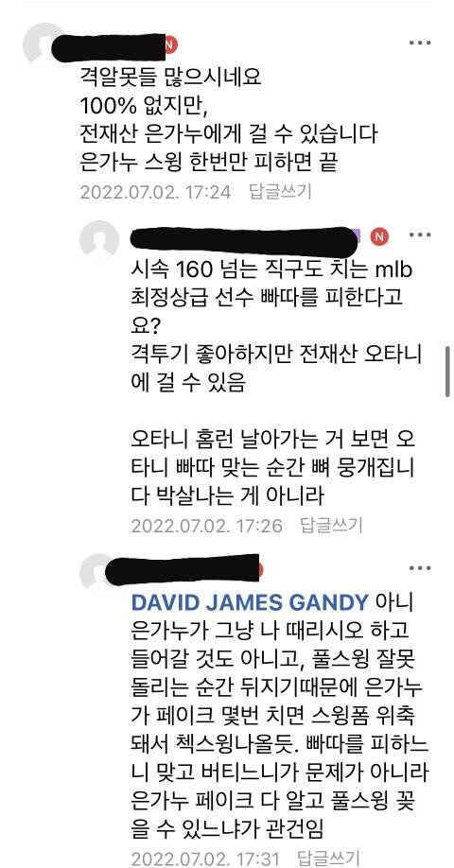Click the 2022.07.02. 17:24 timestamp
This screenshot has height=868, width=454.
pyautogui.click(x=155, y=192)
